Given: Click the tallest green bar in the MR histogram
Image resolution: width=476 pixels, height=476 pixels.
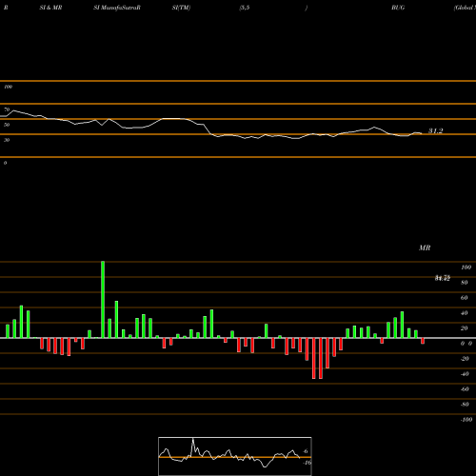Looking at the screenshot, I should tap(103, 300).
